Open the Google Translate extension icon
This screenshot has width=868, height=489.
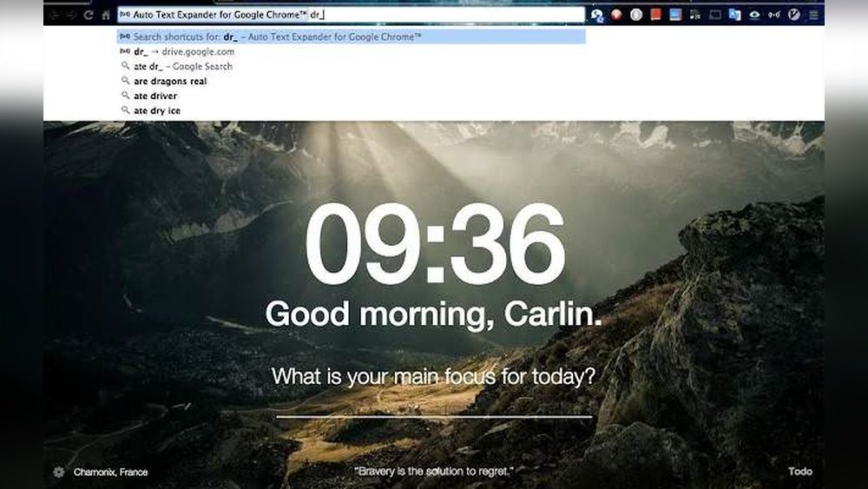tap(734, 15)
